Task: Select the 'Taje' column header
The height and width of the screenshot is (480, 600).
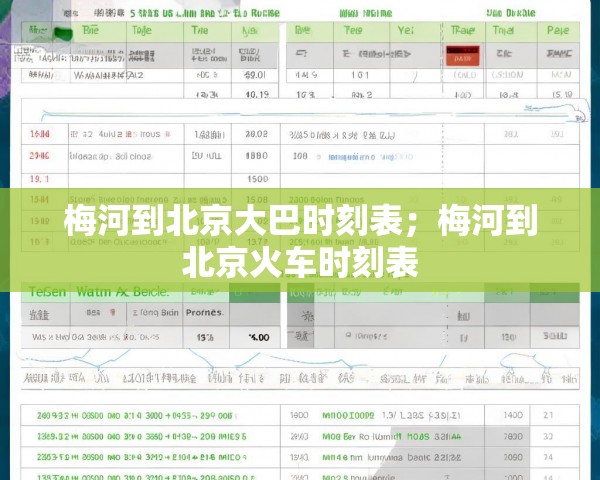Action: (x=142, y=30)
